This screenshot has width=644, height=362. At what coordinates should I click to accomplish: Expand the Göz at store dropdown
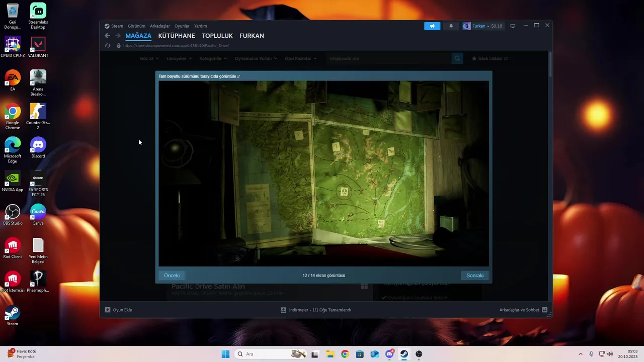coord(148,59)
